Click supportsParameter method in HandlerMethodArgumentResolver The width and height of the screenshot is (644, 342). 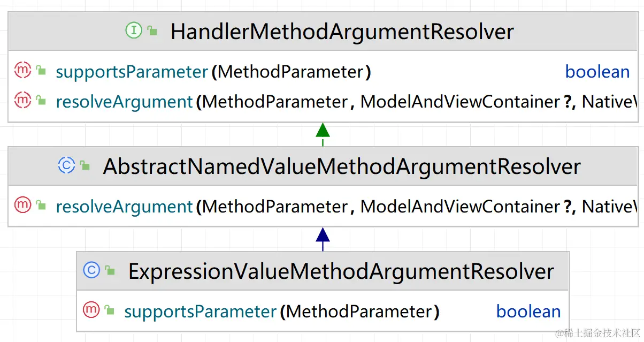(132, 72)
